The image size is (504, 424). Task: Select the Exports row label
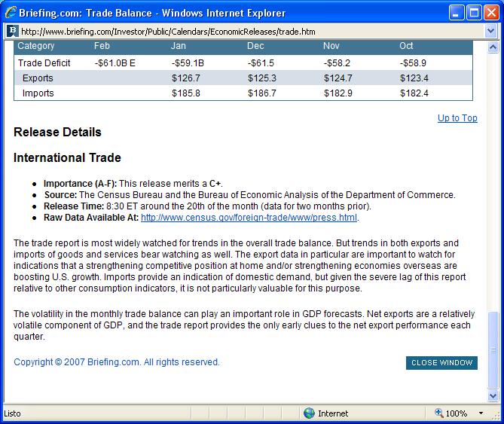(38, 78)
